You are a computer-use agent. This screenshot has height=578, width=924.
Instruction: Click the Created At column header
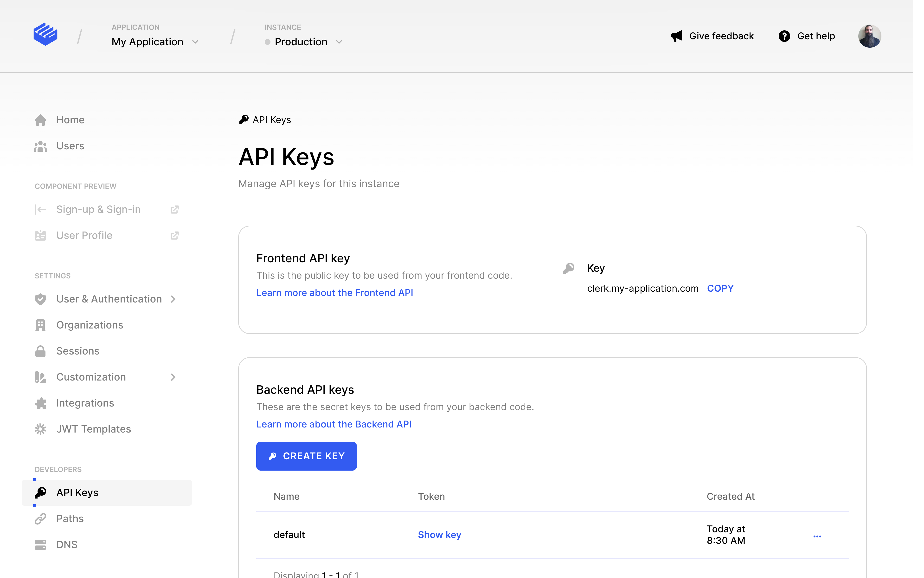[731, 497]
